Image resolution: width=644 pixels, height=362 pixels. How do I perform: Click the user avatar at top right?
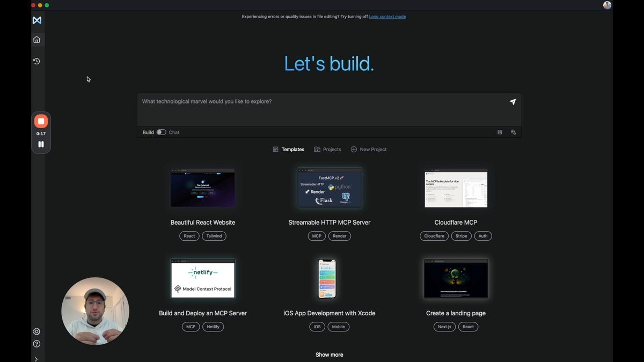tap(607, 5)
